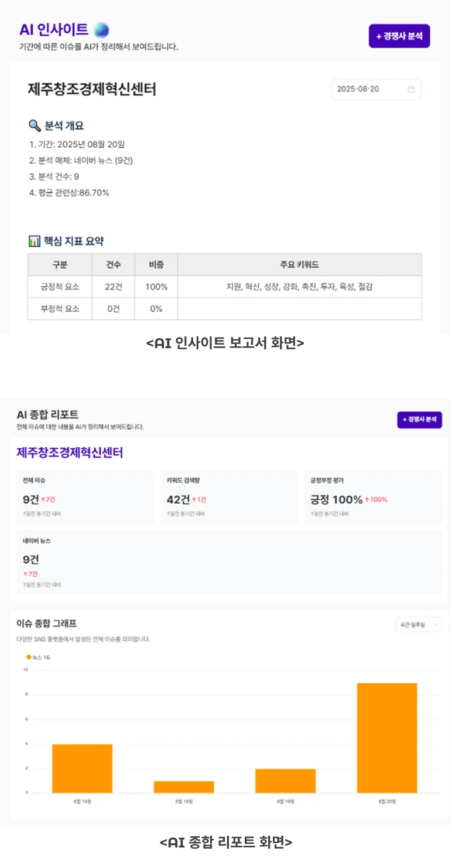Click the 2025-08-20 date input field

[x=369, y=89]
